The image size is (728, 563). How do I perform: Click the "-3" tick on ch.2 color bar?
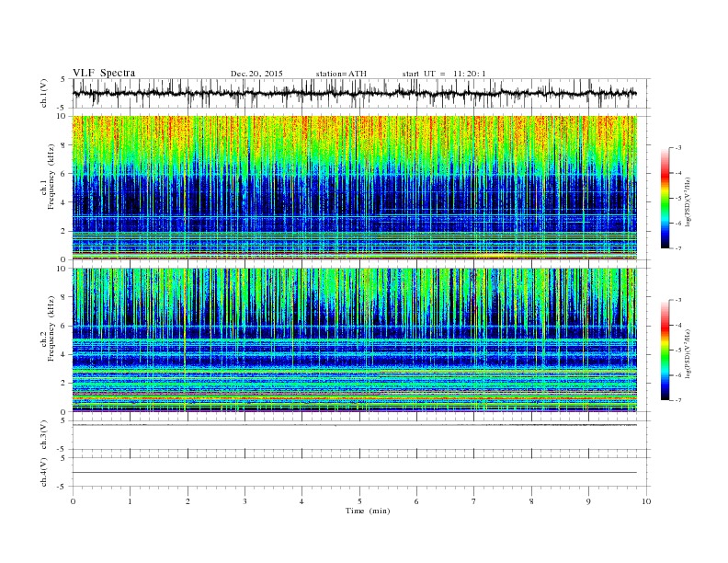[678, 300]
